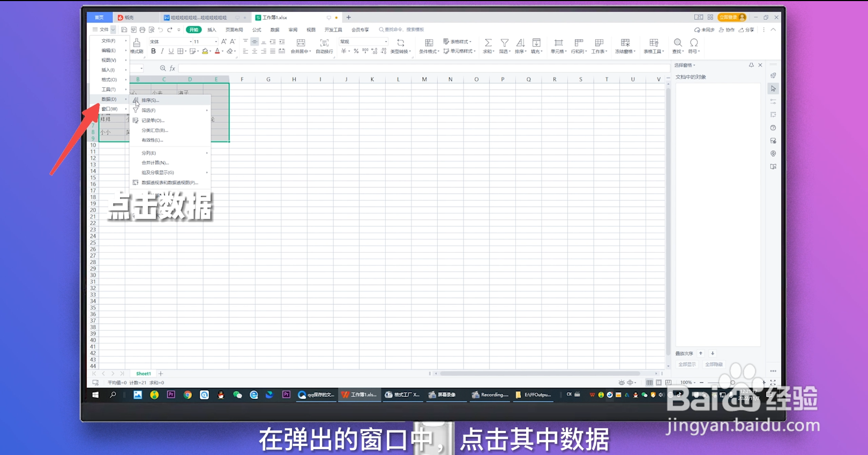Click the eraser clear-format icon
Screen dimensions: 868x455
click(230, 51)
